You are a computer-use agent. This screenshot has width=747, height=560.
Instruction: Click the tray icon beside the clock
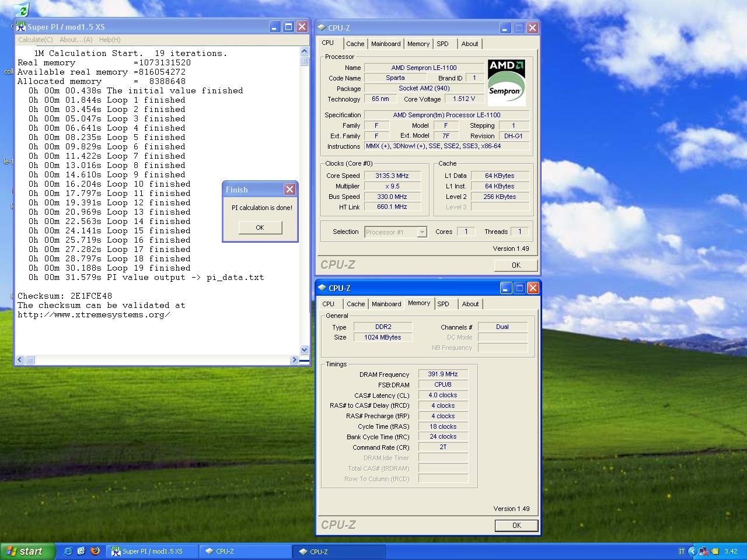pos(715,551)
